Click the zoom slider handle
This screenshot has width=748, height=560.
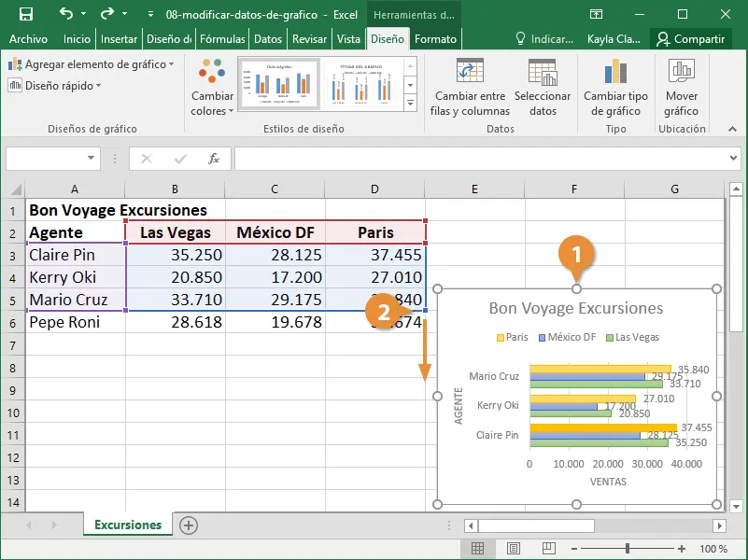pyautogui.click(x=628, y=549)
